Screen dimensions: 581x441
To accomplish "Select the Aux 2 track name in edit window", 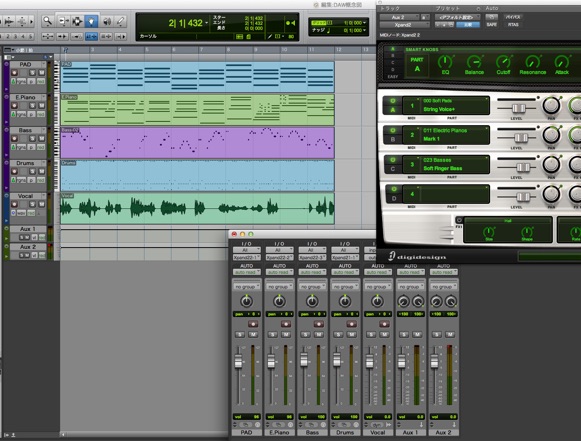I will point(28,246).
